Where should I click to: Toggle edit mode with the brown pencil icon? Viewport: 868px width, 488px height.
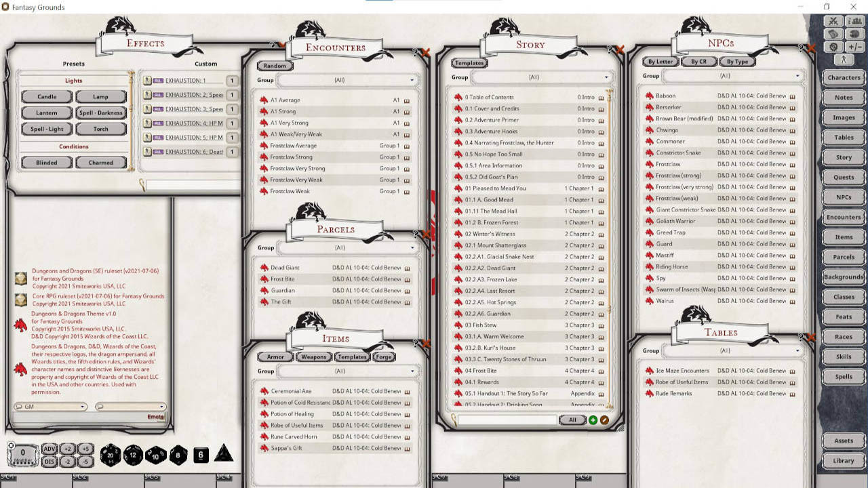point(604,420)
